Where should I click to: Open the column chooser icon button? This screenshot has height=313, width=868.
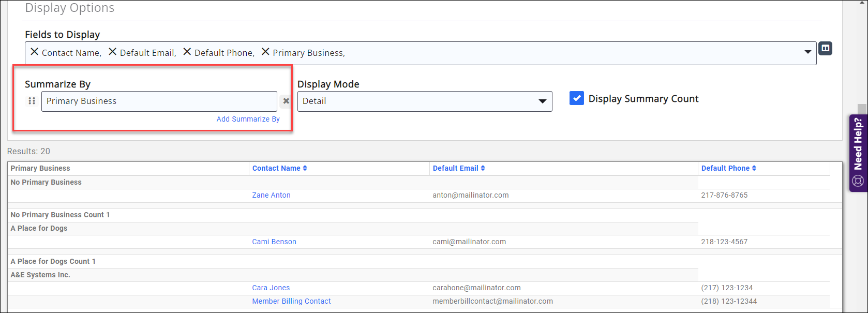(825, 49)
